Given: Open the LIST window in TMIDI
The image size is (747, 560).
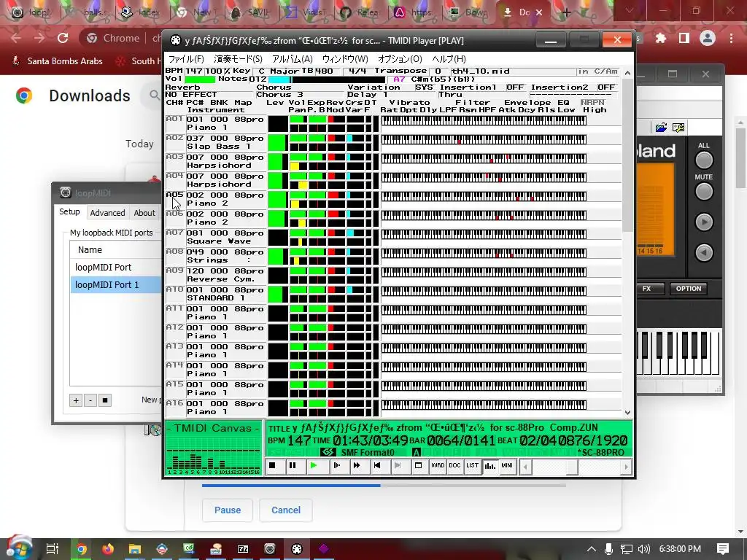Looking at the screenshot, I should (472, 466).
